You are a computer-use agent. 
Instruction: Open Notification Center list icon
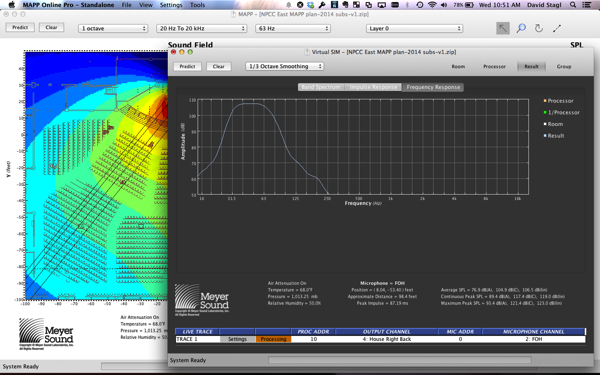pos(586,5)
